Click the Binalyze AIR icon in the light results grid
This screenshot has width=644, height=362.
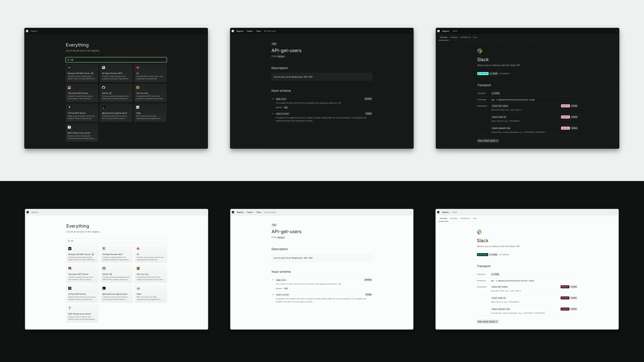(70, 249)
